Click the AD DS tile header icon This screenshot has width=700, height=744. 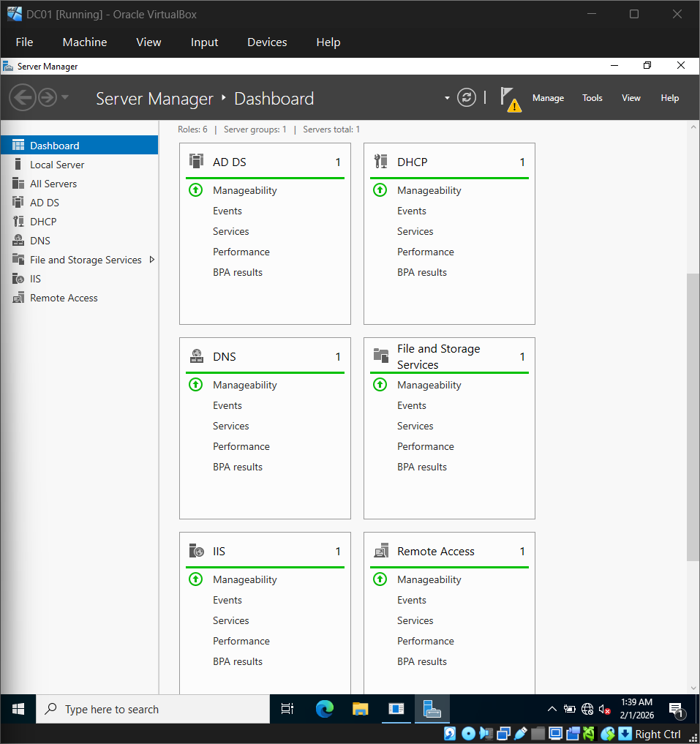tap(196, 162)
